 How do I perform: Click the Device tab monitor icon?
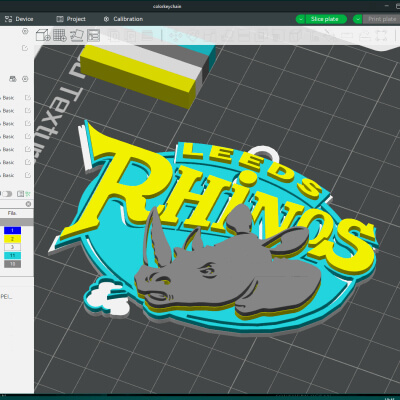pos(8,19)
